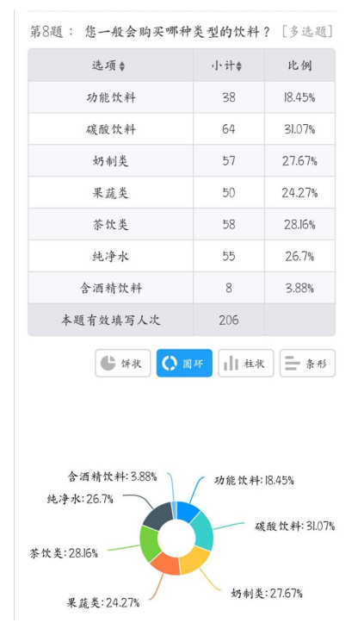Screen dimensions: 364x623
Task: Click the pie icon in 饼状 button
Action: pos(108,363)
